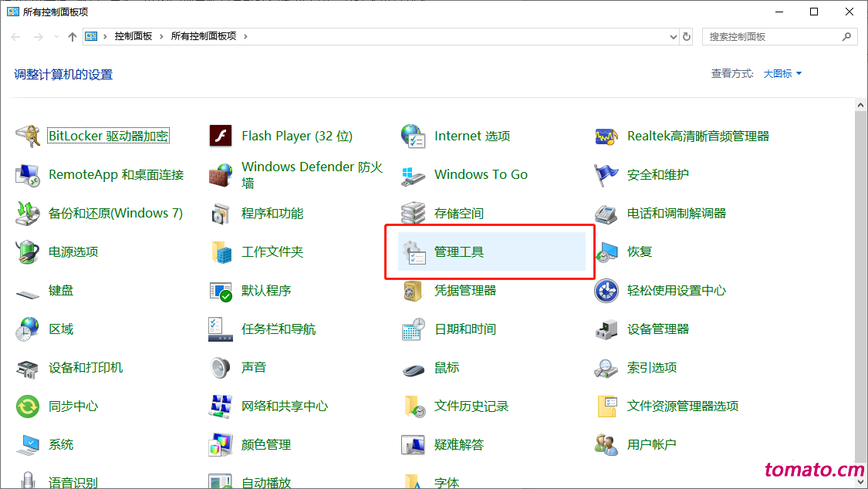Click the 存储空间 label
This screenshot has width=868, height=489.
[459, 214]
